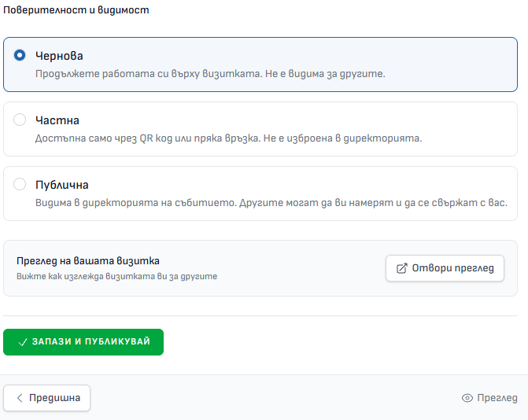
Task: Go back with the Предишна button
Action: (x=46, y=398)
